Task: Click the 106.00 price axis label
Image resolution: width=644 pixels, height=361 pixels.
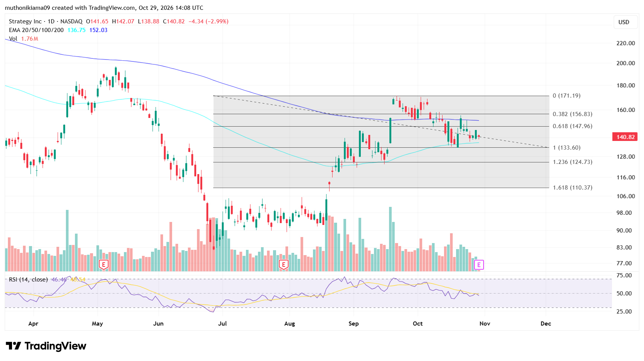Action: pos(626,196)
